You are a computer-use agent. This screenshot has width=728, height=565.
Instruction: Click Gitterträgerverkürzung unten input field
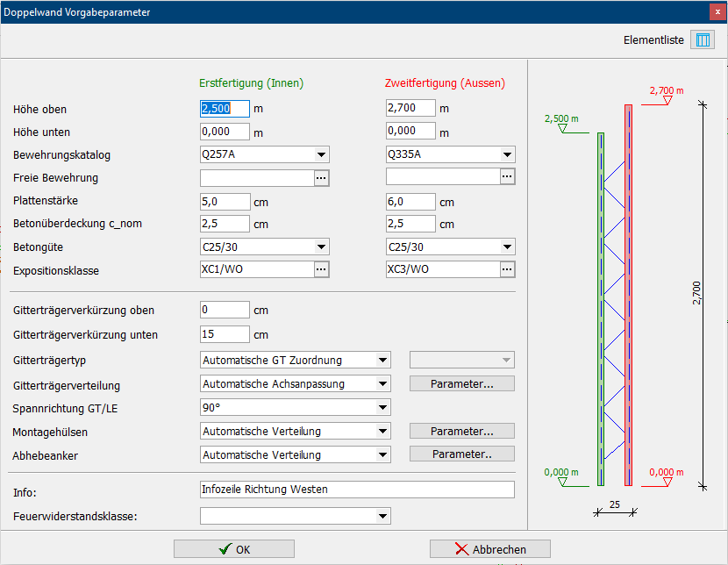[225, 334]
